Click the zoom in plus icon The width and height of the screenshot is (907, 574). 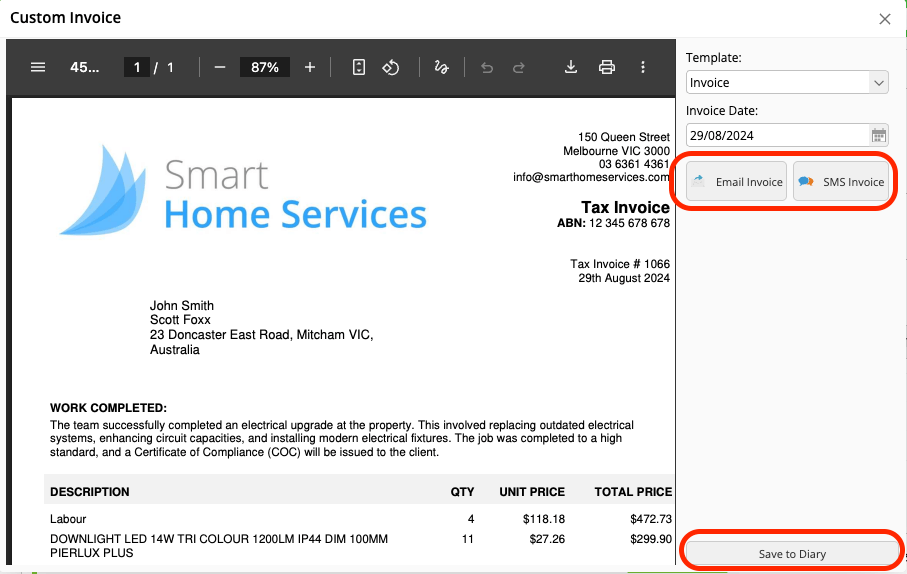310,67
